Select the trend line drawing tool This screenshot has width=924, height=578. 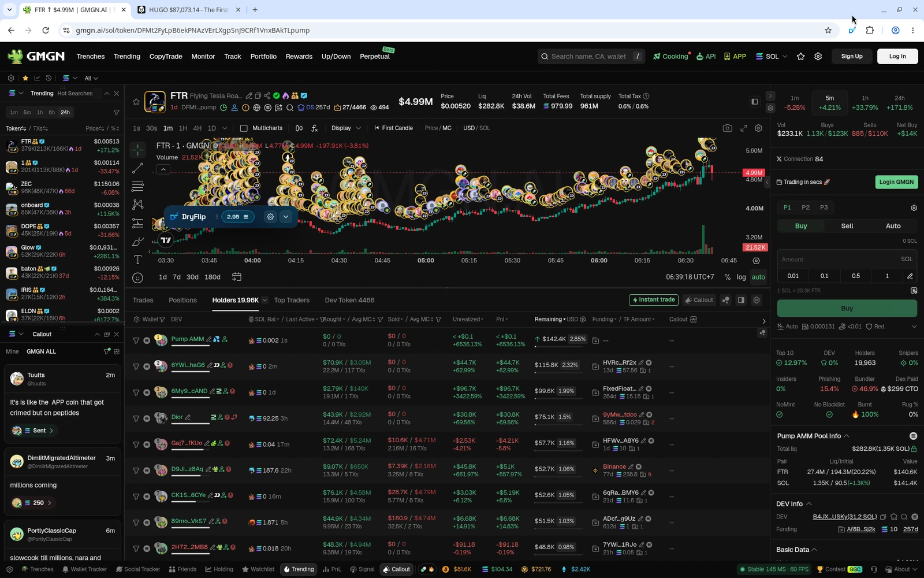[x=137, y=168]
